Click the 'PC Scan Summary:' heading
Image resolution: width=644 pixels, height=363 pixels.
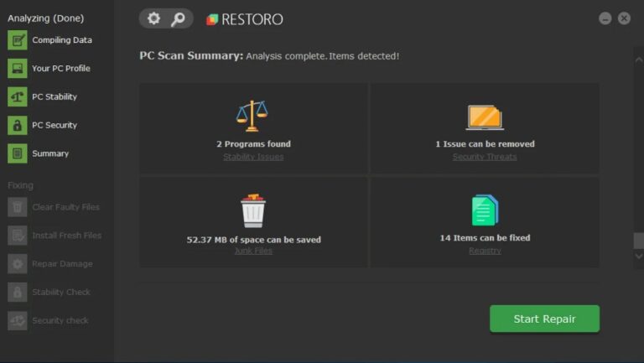[191, 56]
